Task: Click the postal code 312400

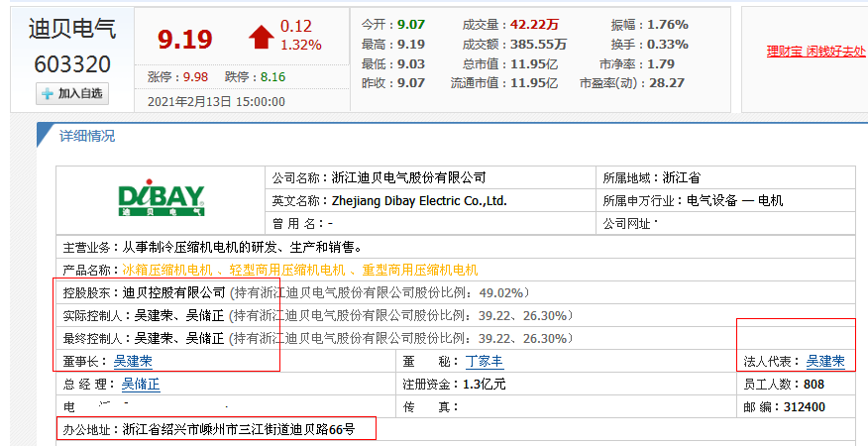Action: click(805, 407)
